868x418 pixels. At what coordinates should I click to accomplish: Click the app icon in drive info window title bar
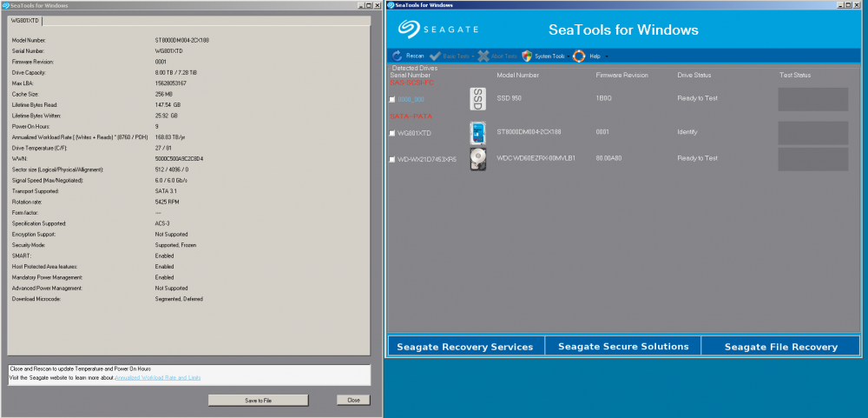[x=5, y=5]
